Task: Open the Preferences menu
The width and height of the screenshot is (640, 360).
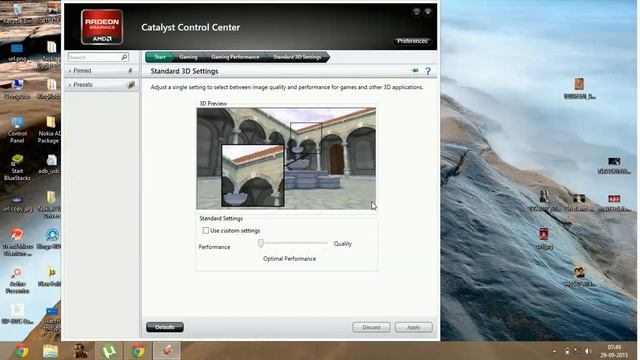Action: pyautogui.click(x=412, y=41)
